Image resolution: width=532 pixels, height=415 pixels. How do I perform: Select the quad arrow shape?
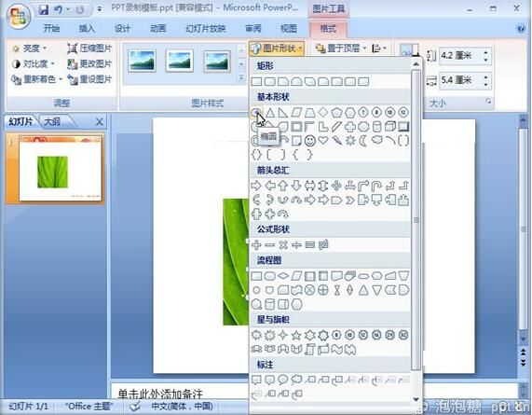tap(336, 186)
